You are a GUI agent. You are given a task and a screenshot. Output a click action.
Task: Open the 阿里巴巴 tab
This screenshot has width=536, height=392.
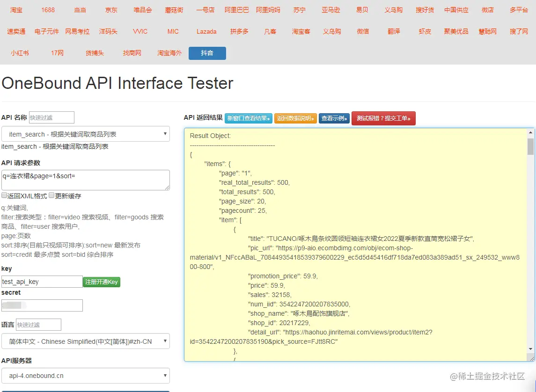[236, 10]
